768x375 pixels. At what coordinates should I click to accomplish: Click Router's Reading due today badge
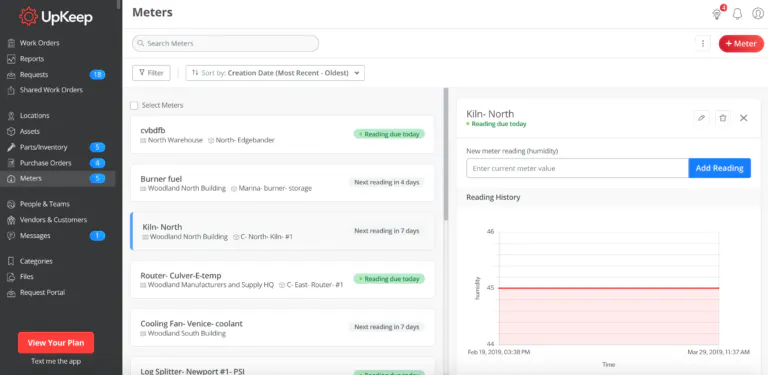(x=389, y=279)
